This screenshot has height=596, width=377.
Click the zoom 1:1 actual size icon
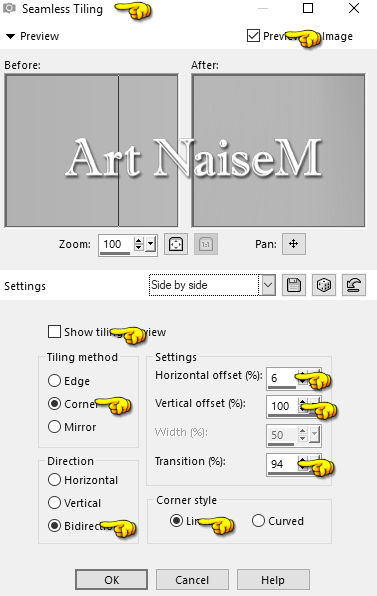206,244
